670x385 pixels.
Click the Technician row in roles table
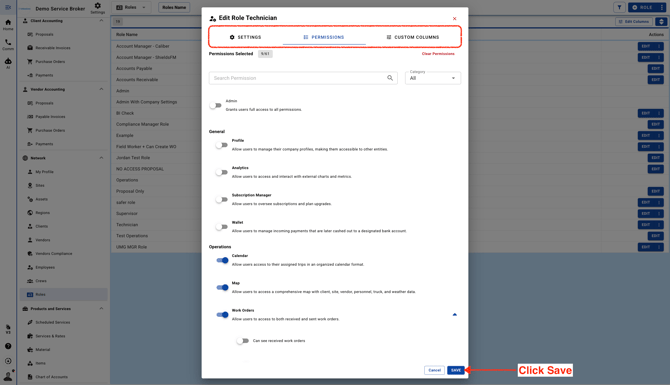pyautogui.click(x=127, y=224)
